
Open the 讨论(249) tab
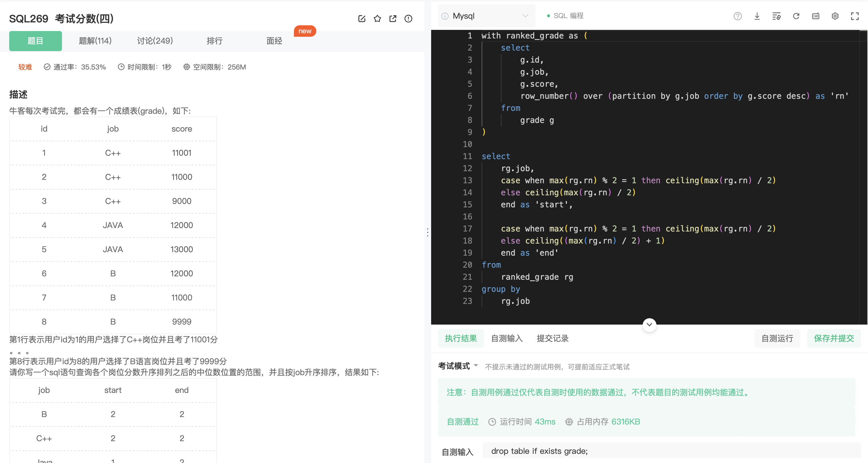point(155,41)
